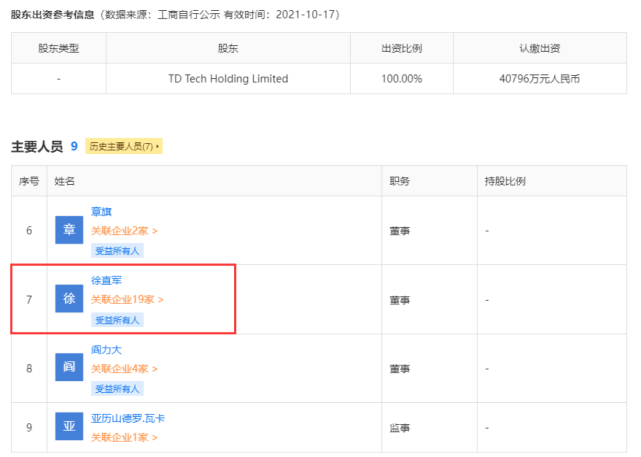Click the blue 章 avatar icon
The image size is (641, 457).
pos(69,230)
